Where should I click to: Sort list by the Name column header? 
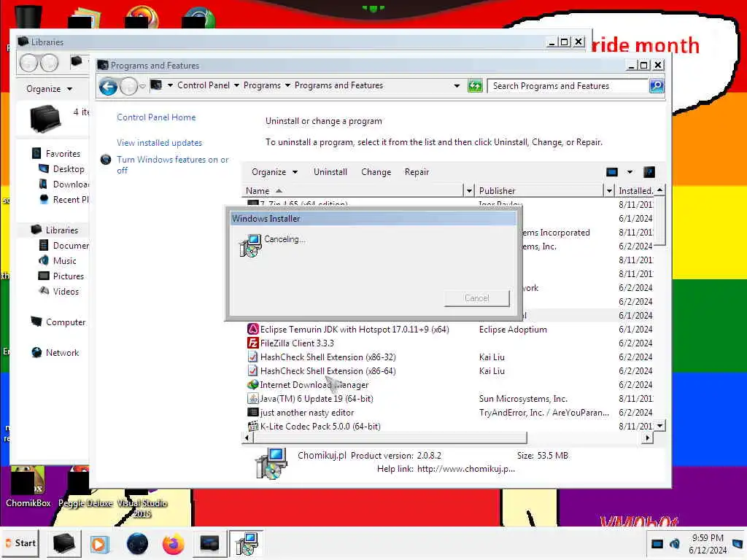click(x=352, y=191)
